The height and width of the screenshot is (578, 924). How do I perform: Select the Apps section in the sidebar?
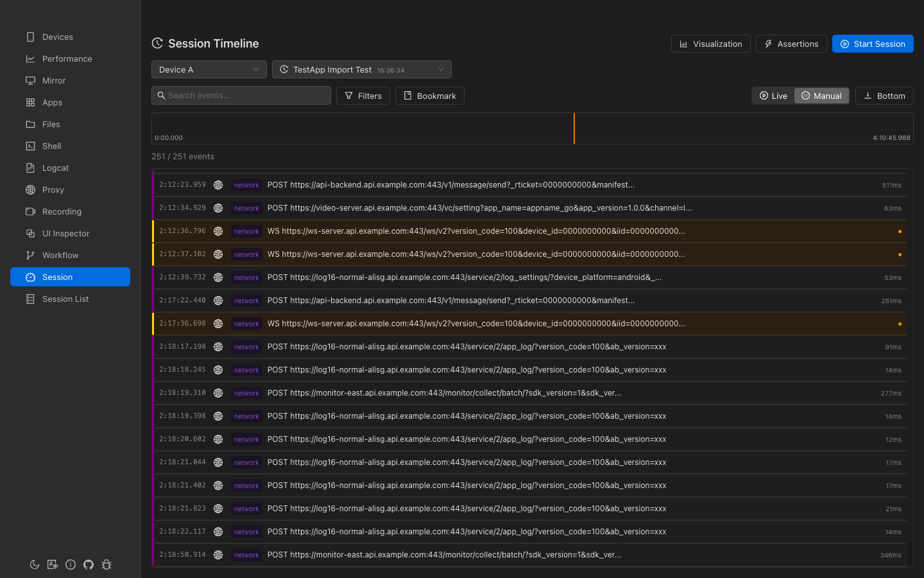click(x=51, y=102)
